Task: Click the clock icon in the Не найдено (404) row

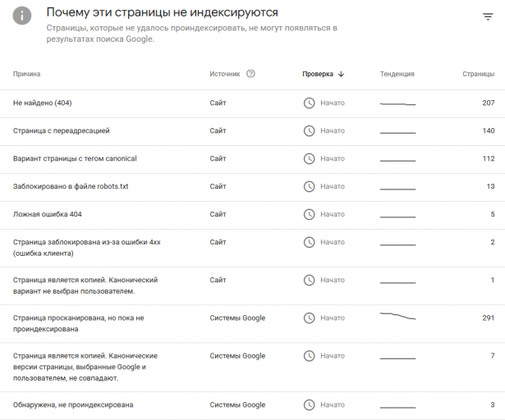Action: [x=310, y=103]
